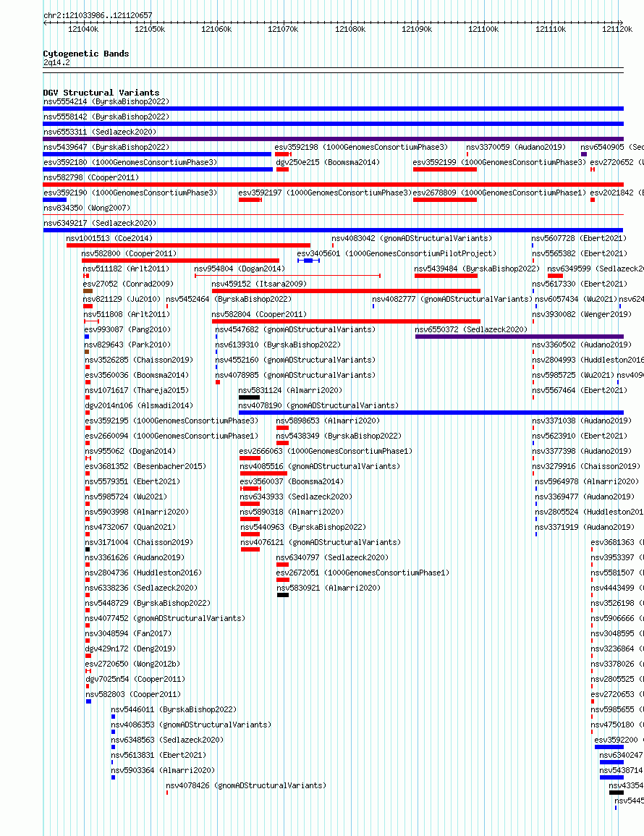Click the 121100k ruler coordinate

click(x=483, y=30)
